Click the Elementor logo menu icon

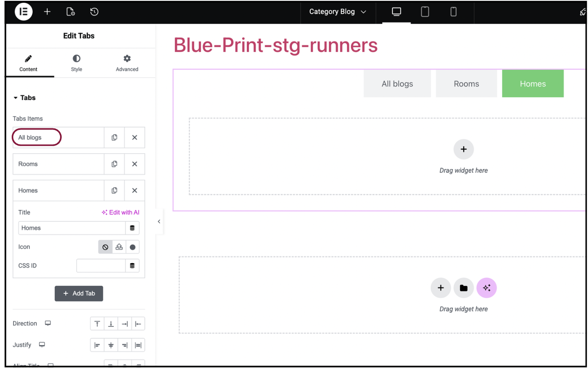23,12
